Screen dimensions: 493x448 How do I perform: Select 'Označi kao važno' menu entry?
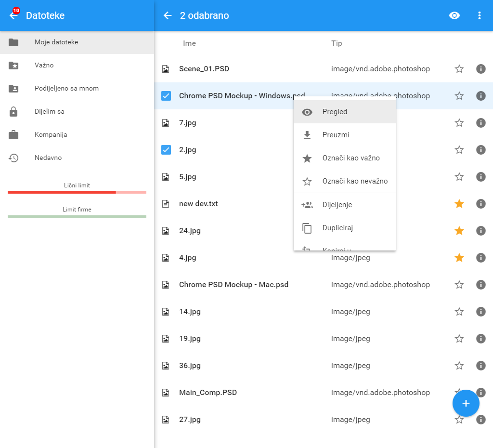(x=345, y=158)
